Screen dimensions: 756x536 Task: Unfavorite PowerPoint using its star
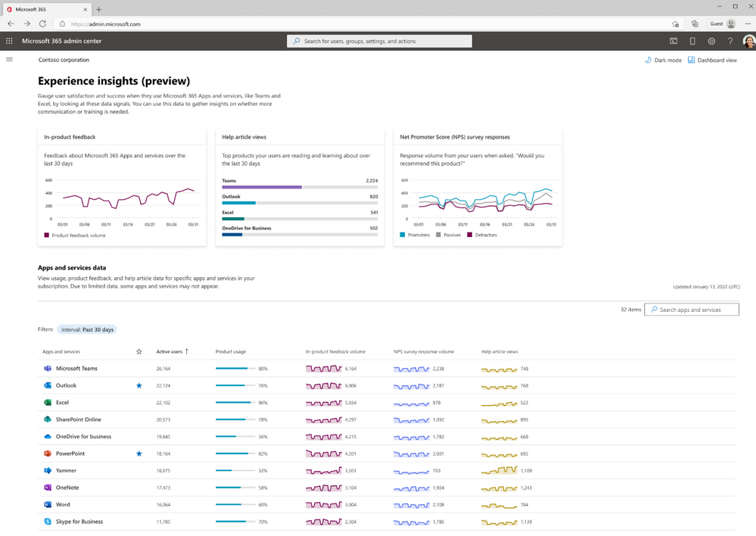(138, 453)
